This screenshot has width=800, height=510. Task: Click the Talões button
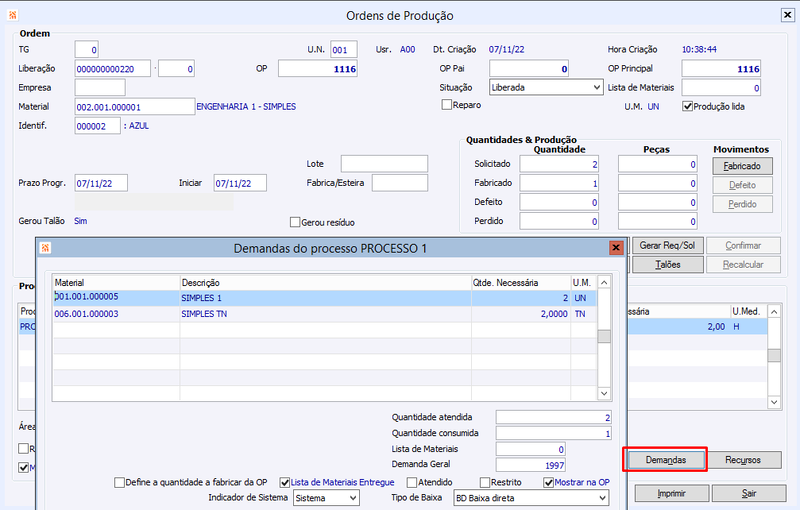tap(667, 265)
